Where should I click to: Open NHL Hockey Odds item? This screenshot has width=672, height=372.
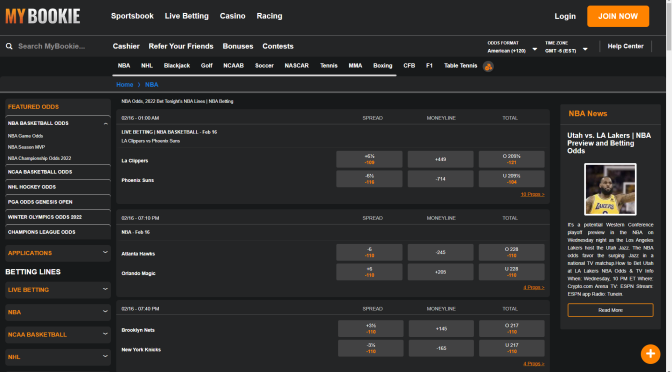click(58, 187)
